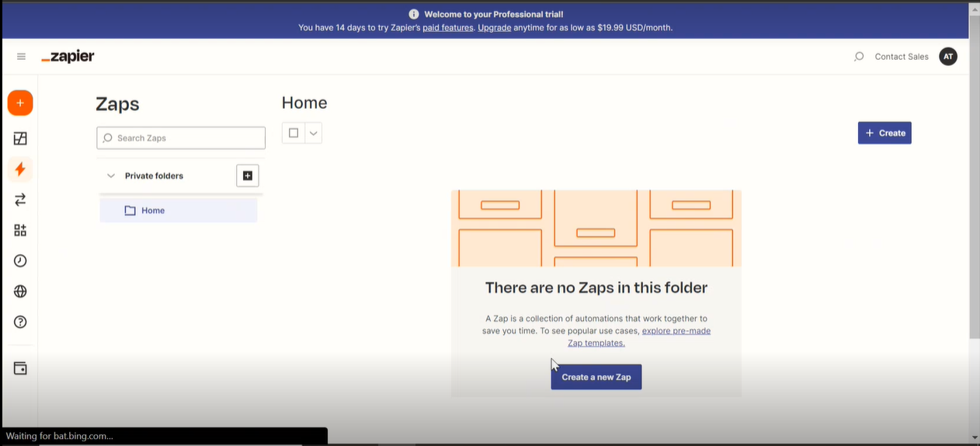Open the Transfer arrows icon in sidebar
Image resolution: width=980 pixels, height=446 pixels.
coord(20,200)
